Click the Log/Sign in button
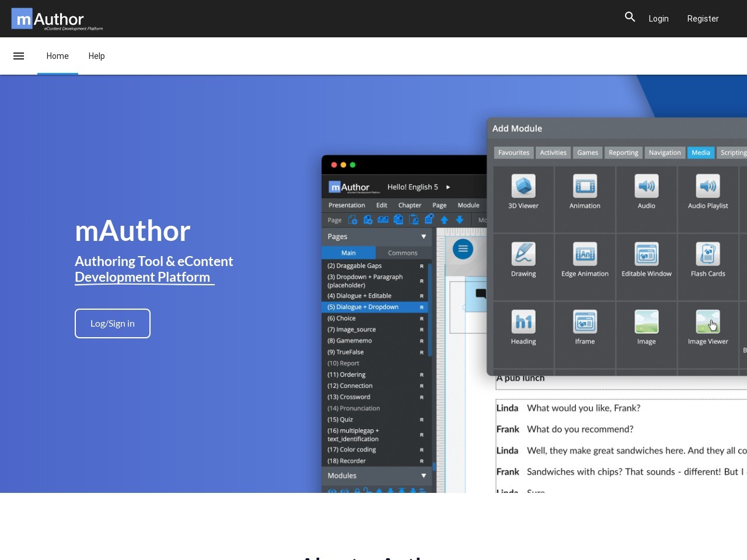 click(113, 323)
